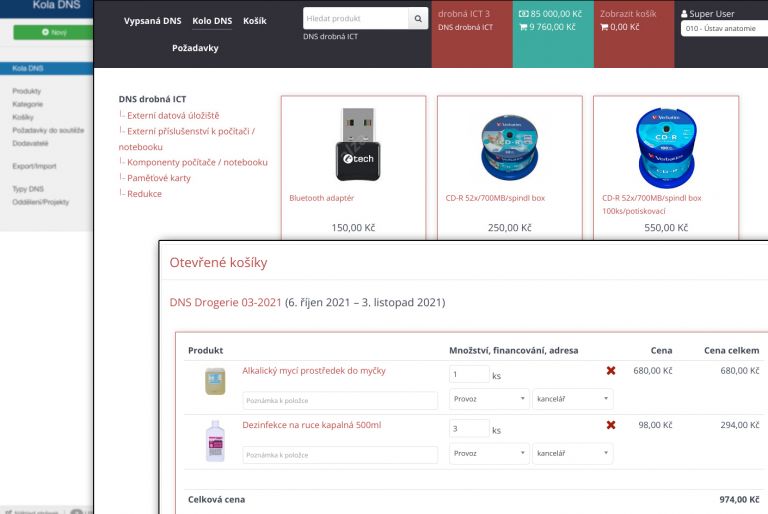Open the Provoz dropdown for Alkalický prostředek
The width and height of the screenshot is (768, 514).
(489, 398)
